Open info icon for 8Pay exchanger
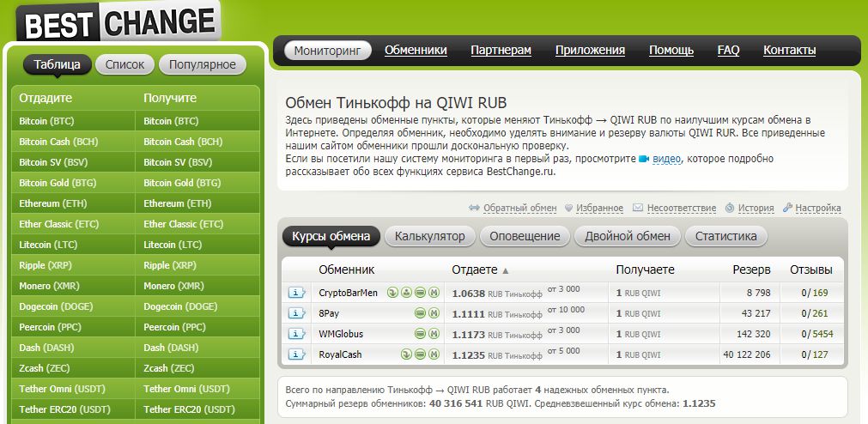 [297, 313]
